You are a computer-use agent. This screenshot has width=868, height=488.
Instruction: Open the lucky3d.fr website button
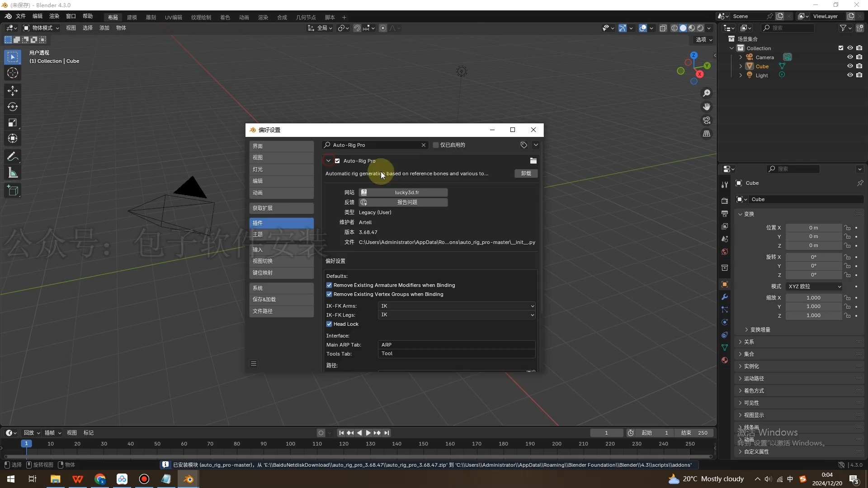click(x=403, y=192)
